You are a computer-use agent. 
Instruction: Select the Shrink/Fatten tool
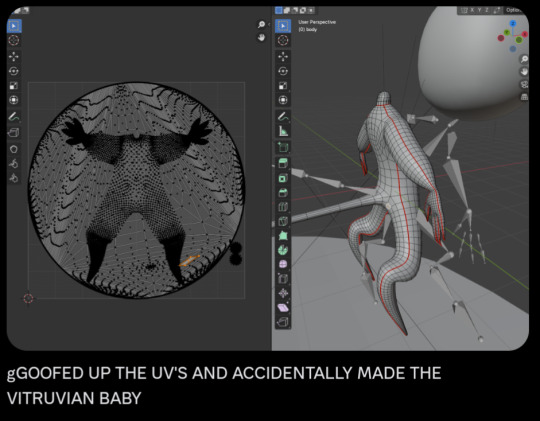(283, 293)
